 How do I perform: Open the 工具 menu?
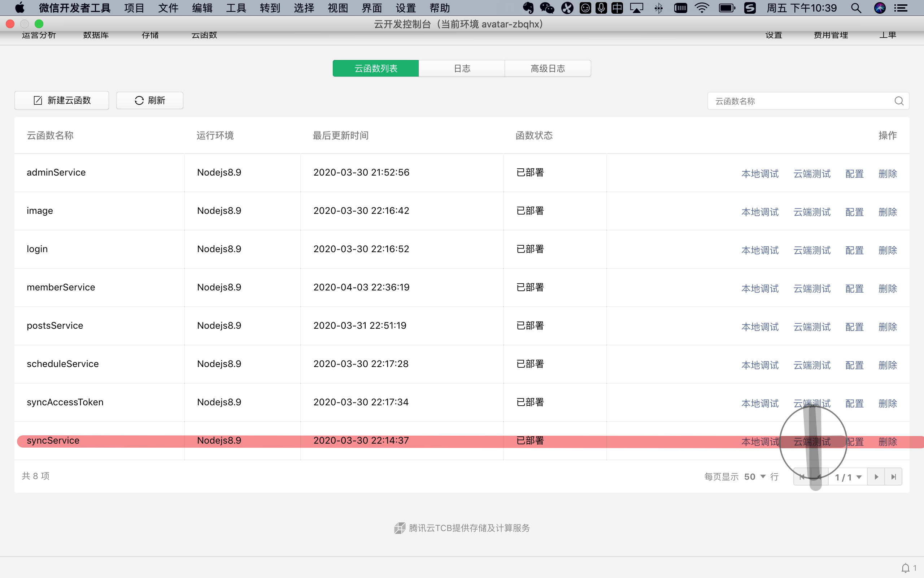(x=236, y=8)
